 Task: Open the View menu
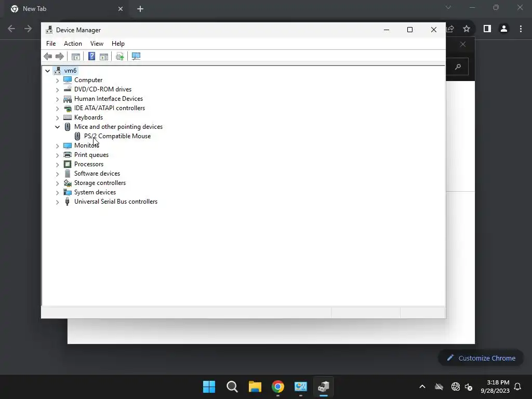pos(97,44)
